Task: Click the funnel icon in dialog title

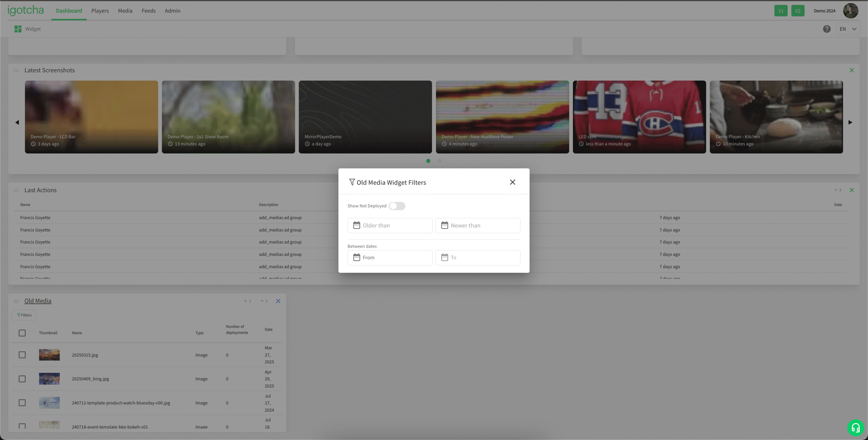Action: pyautogui.click(x=352, y=182)
